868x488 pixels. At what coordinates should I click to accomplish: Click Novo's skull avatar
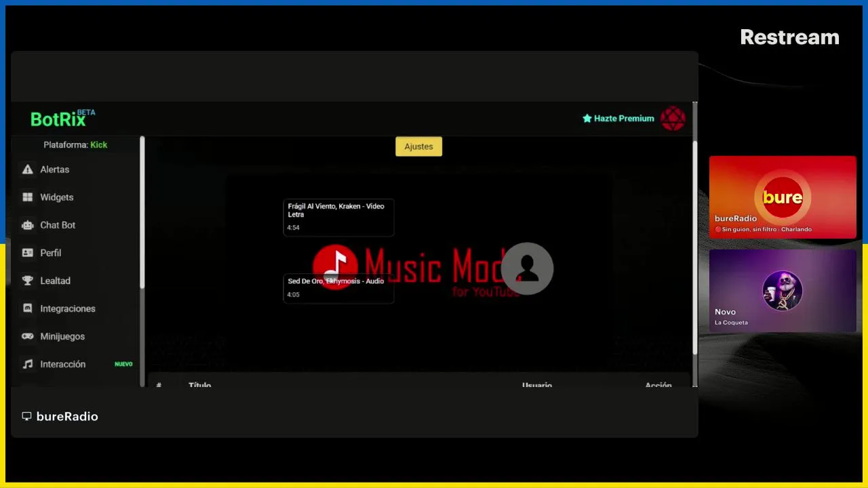[x=783, y=291]
